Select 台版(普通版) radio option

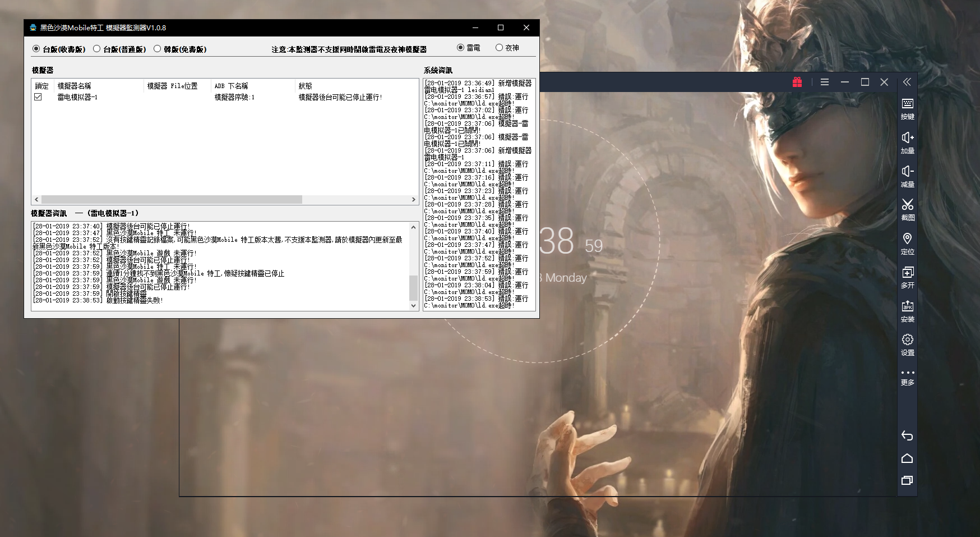[119, 49]
